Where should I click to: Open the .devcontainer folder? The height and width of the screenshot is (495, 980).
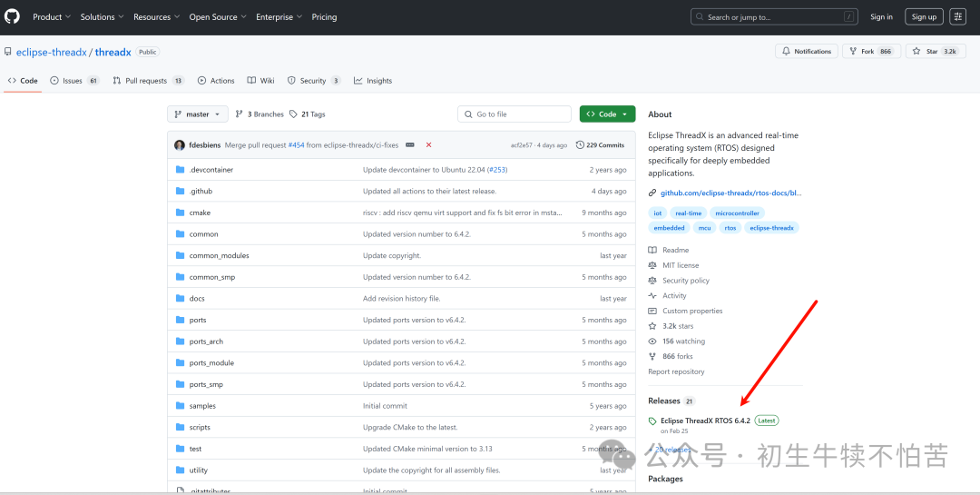tap(211, 170)
